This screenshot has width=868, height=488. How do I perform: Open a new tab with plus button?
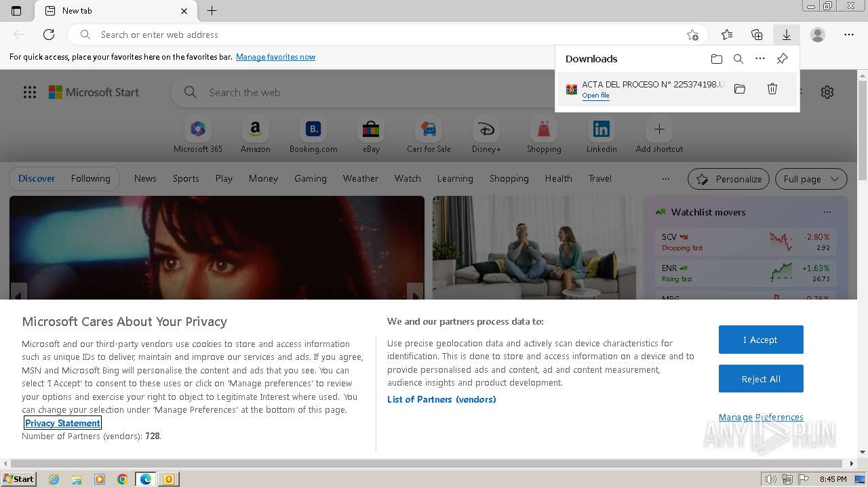point(212,11)
